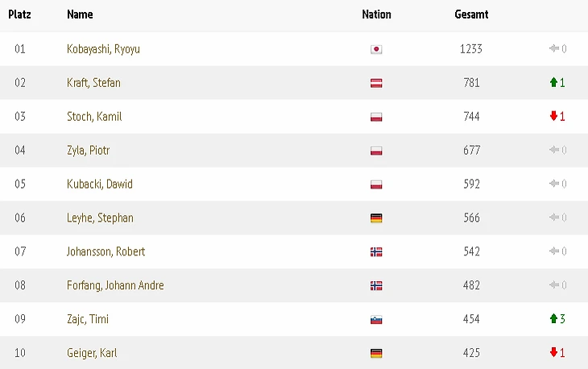Image resolution: width=588 pixels, height=369 pixels.
Task: Open Forfang, Johann Andre link
Action: click(115, 286)
